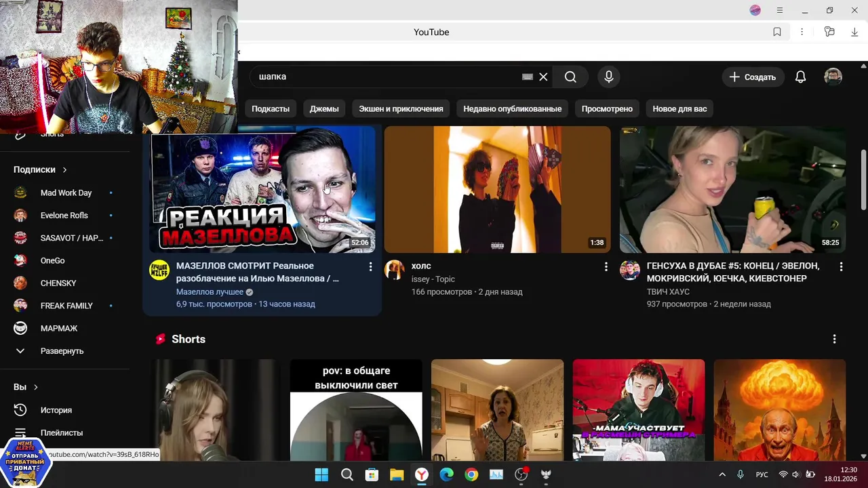Open the nuclear explosion short thumbnail
This screenshot has height=488, width=868.
coord(780,410)
